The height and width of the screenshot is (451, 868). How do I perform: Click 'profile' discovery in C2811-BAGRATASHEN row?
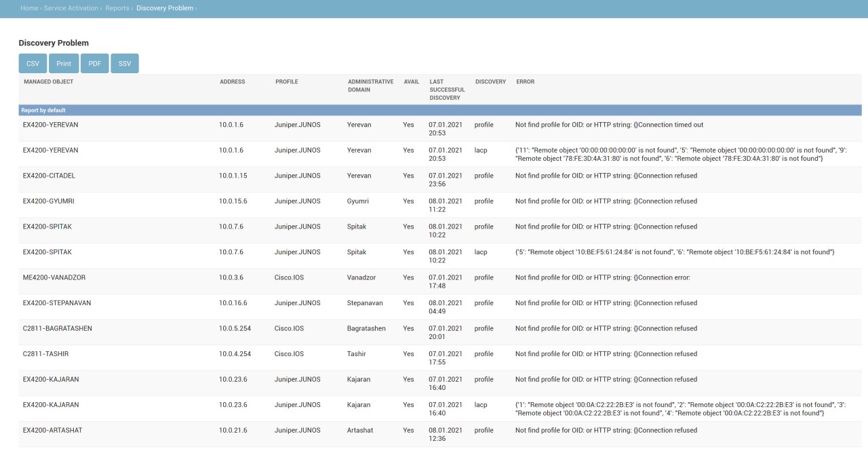(484, 329)
